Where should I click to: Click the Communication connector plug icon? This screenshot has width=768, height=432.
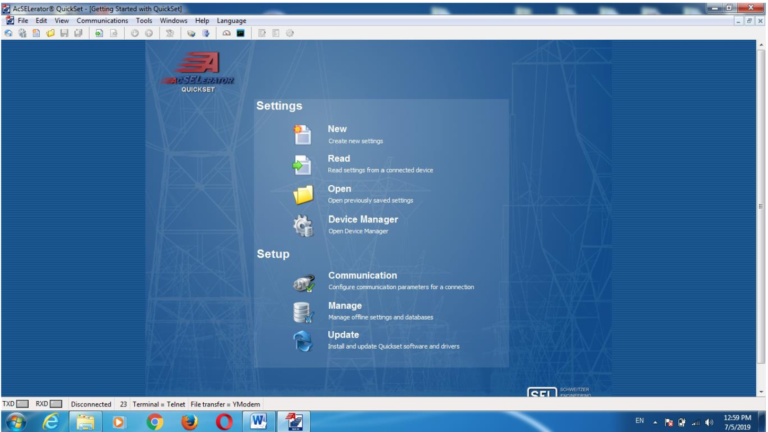click(x=304, y=283)
